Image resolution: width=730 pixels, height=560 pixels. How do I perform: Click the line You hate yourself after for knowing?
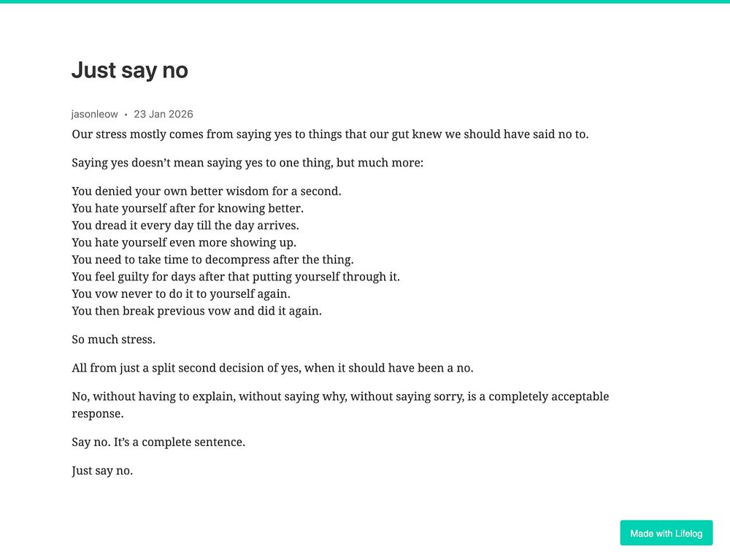tap(188, 209)
